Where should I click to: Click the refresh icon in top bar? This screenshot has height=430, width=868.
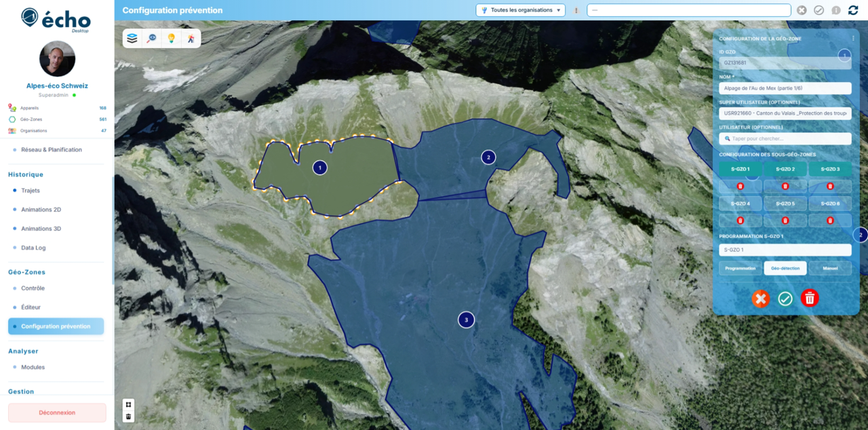(853, 10)
